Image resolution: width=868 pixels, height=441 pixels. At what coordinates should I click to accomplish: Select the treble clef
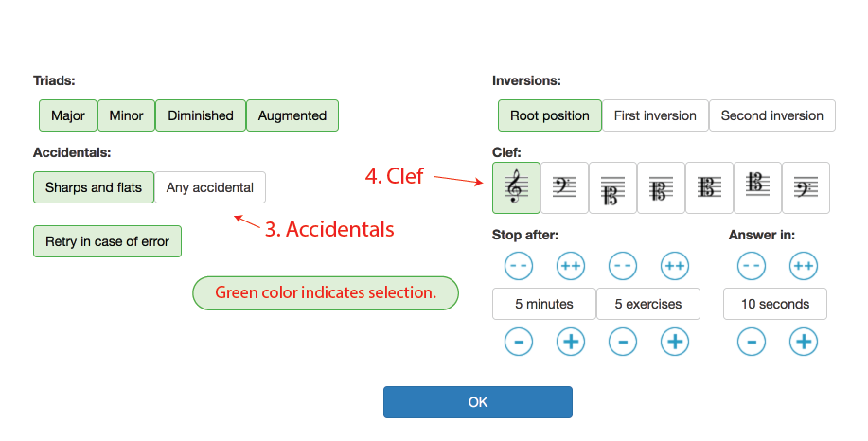pyautogui.click(x=516, y=187)
